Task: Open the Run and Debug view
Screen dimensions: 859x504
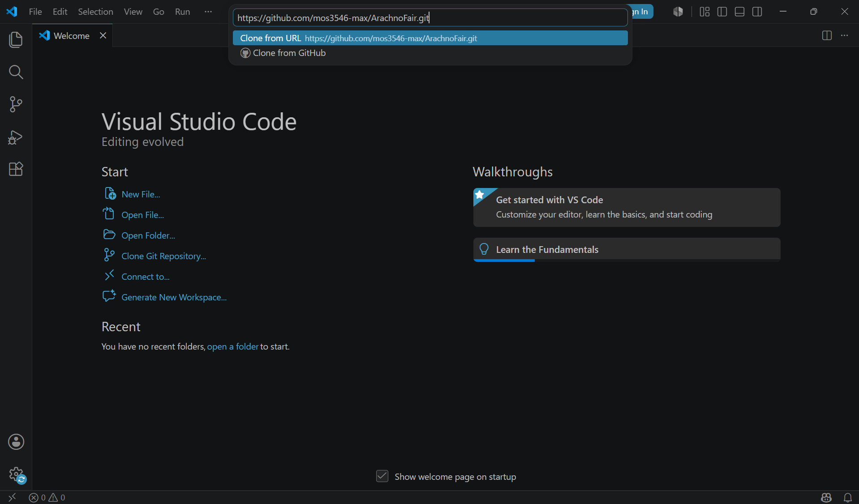Action: [x=16, y=137]
